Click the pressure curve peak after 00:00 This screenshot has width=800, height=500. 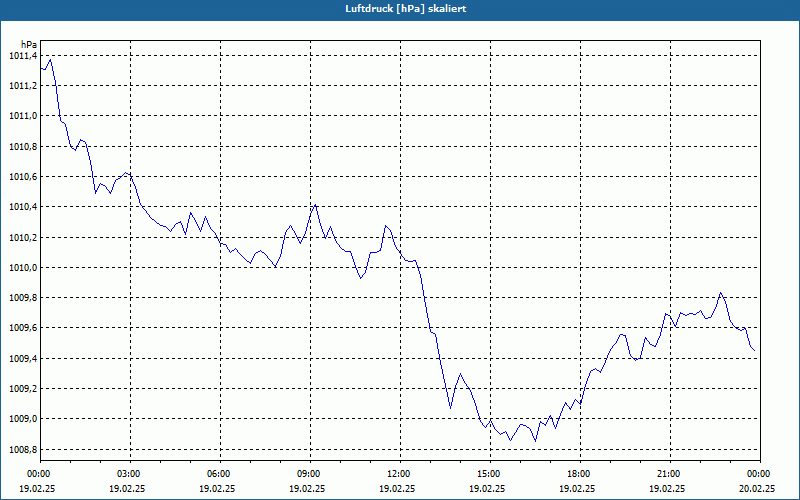[x=50, y=60]
